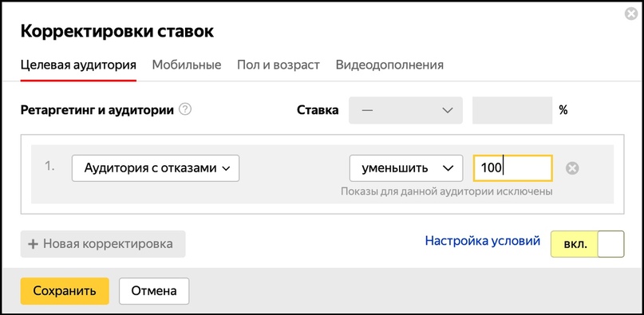Open the Аудитория с отказами audience dropdown
Screen dimensions: 644x315
[x=156, y=168]
